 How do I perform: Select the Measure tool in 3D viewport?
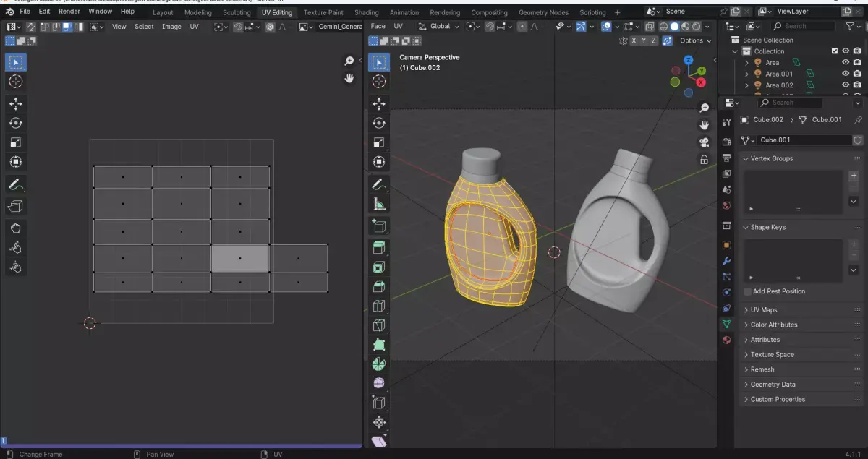click(x=379, y=205)
